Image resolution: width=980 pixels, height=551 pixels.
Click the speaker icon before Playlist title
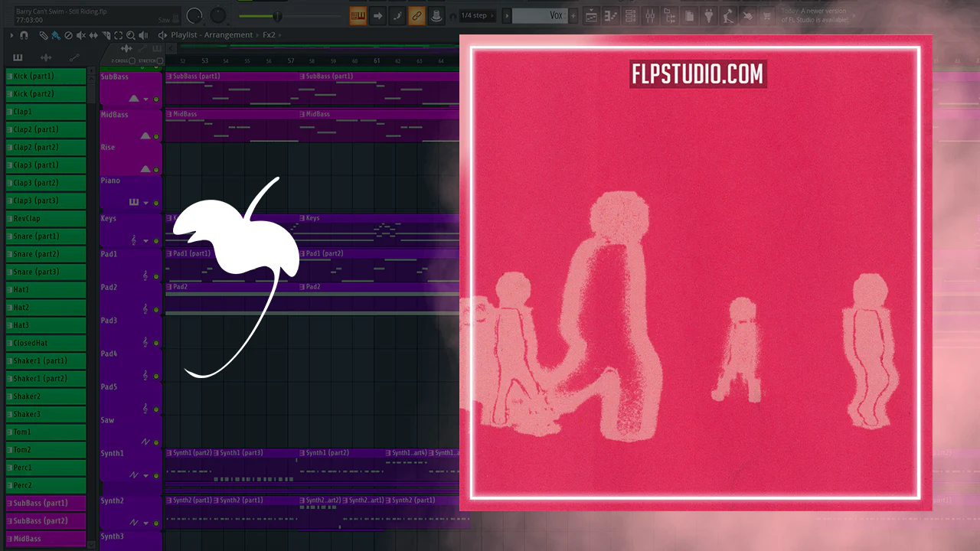click(162, 35)
